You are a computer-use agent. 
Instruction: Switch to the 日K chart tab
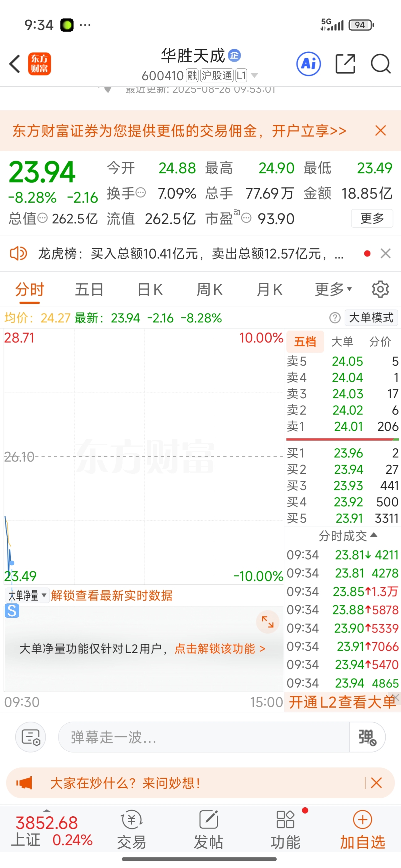pos(150,289)
